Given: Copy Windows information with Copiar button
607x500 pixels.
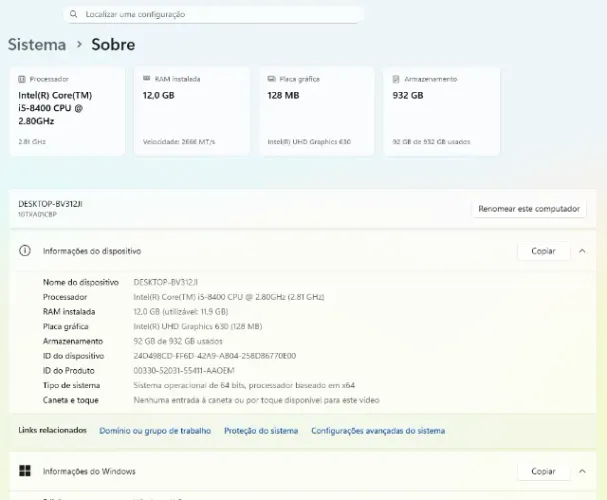Looking at the screenshot, I should pos(543,471).
